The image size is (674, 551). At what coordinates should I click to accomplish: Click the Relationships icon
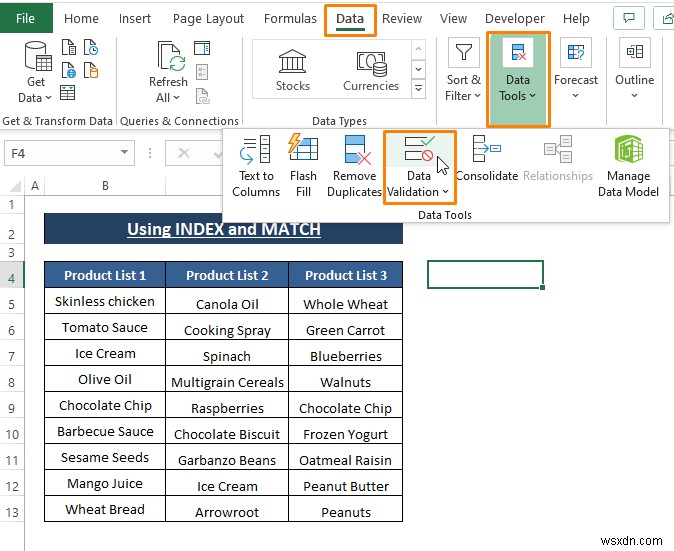(558, 149)
